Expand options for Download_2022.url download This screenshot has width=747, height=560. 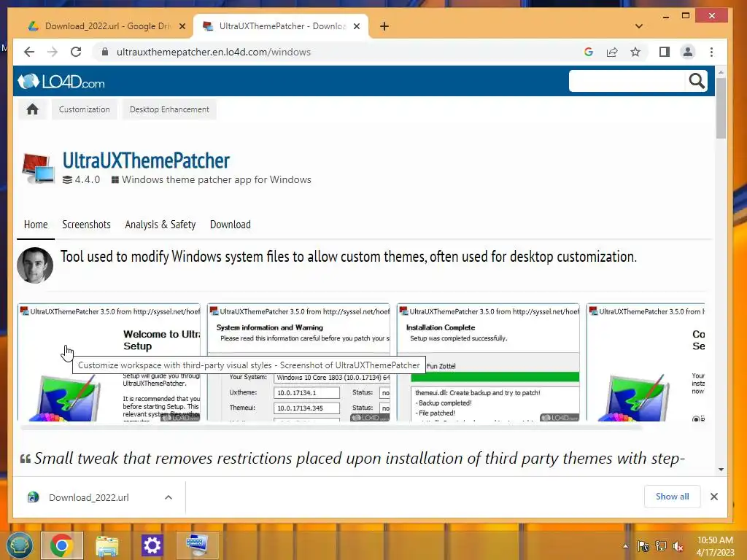[x=169, y=497]
